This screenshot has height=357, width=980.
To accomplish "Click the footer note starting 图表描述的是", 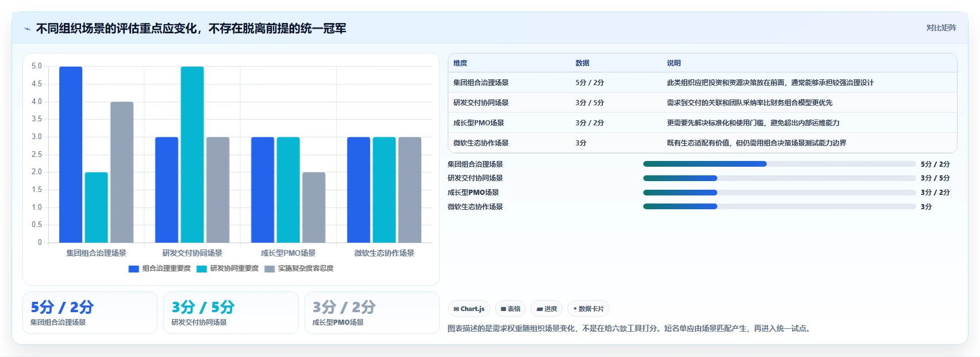I will (x=631, y=329).
